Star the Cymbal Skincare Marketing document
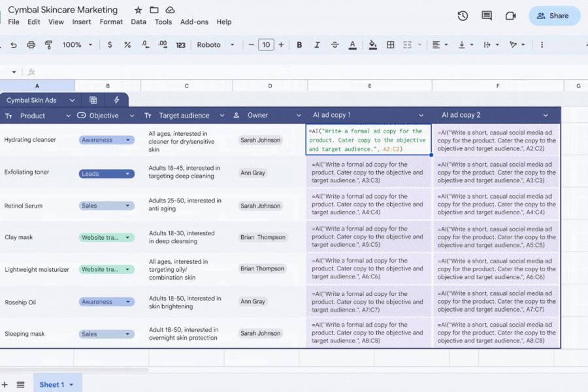The width and height of the screenshot is (588, 392). point(138,10)
